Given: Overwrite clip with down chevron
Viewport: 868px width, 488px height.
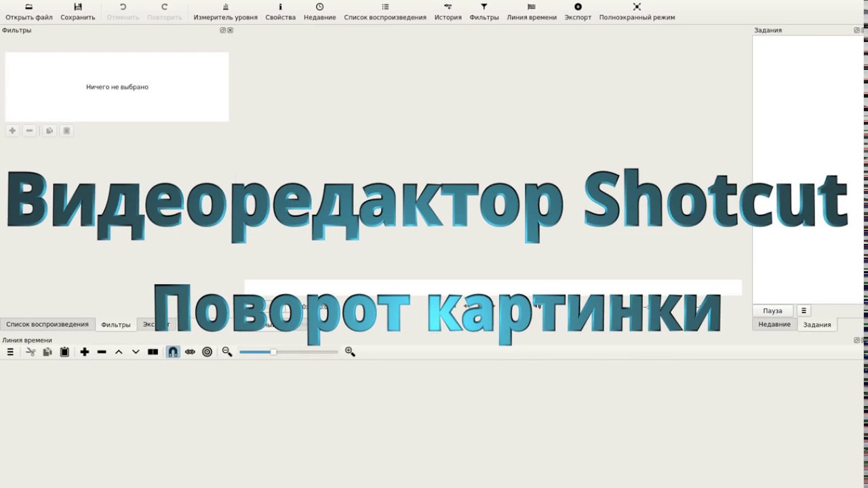Looking at the screenshot, I should click(x=136, y=352).
